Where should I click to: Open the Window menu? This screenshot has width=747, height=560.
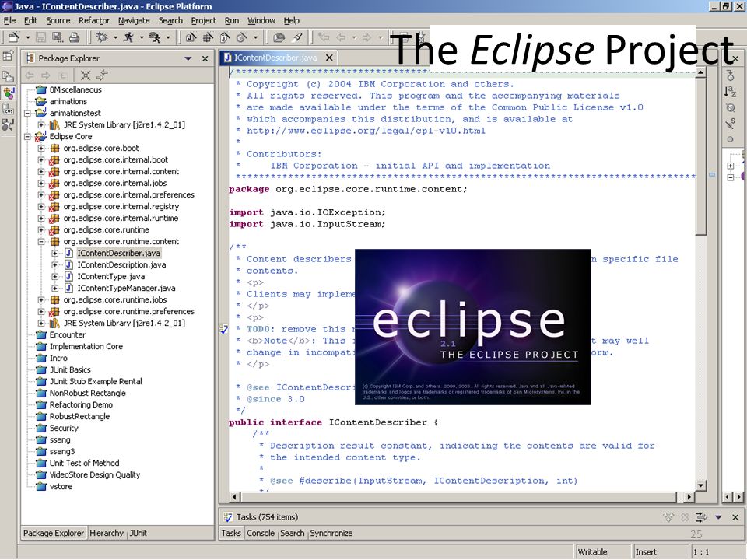pyautogui.click(x=261, y=20)
